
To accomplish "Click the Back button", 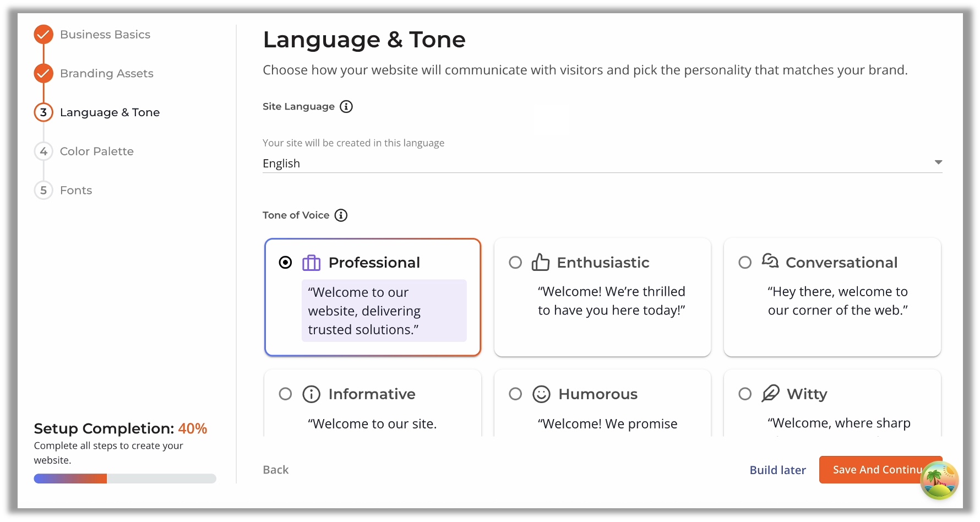I will (276, 470).
